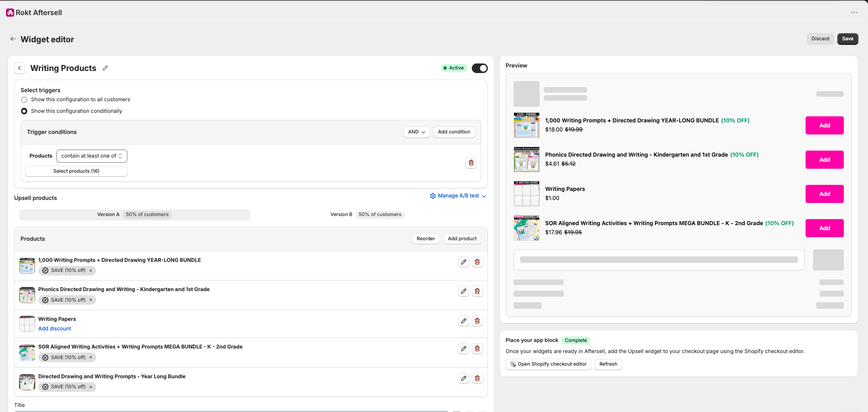Open the three-dot more options menu

point(854,13)
